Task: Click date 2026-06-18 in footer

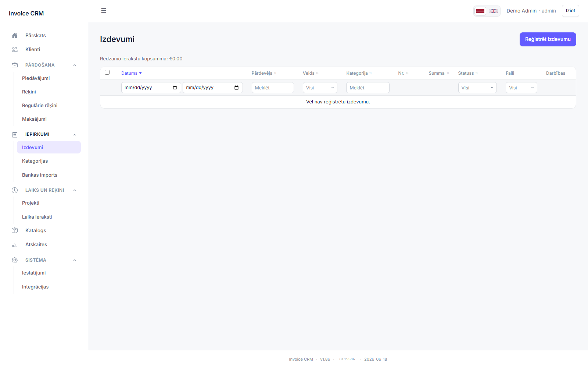Action: (x=376, y=359)
